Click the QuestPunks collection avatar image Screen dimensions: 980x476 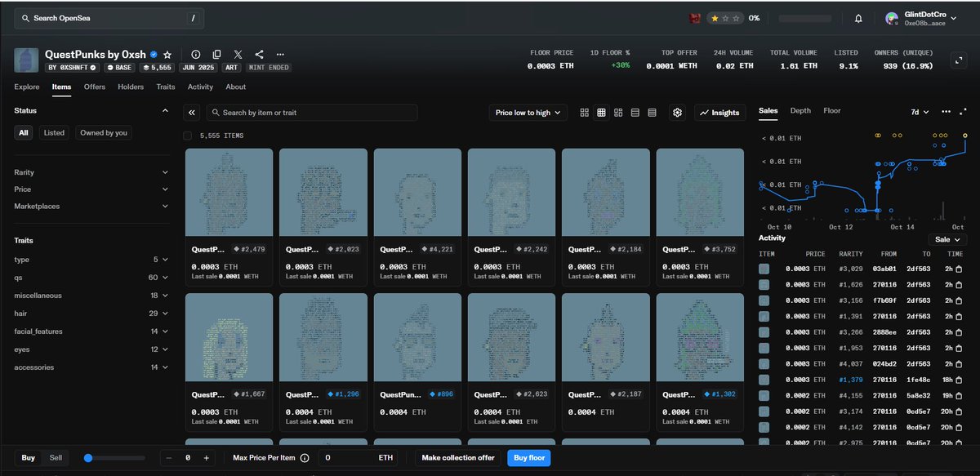pos(26,60)
